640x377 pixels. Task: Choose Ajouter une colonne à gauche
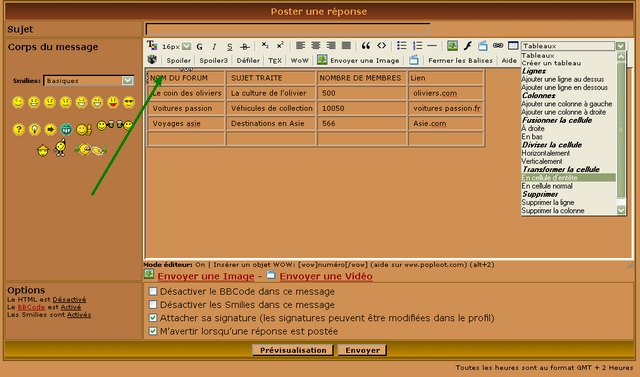coord(567,104)
